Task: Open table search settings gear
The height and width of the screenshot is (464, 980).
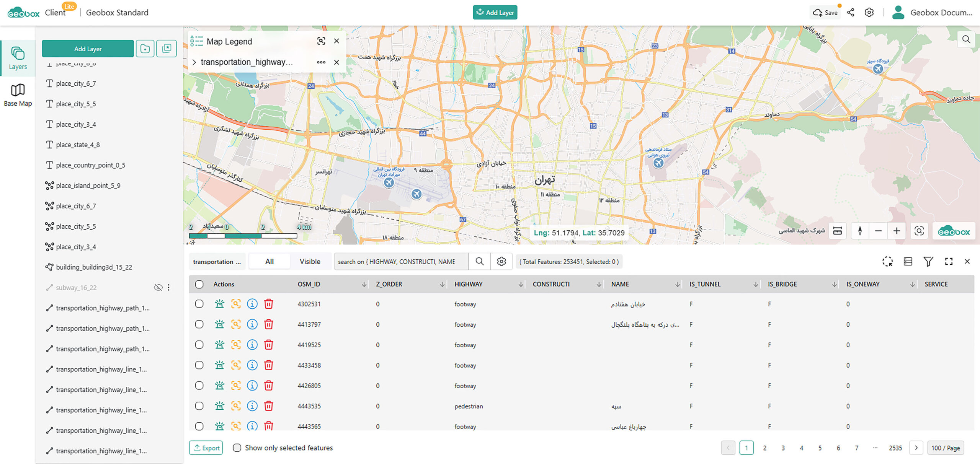Action: coord(501,261)
